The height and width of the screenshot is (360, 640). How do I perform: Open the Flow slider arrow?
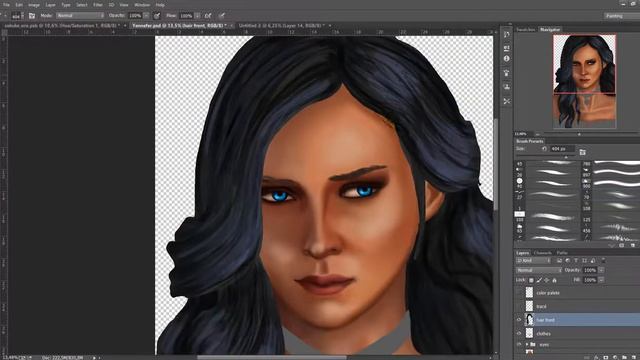click(198, 16)
